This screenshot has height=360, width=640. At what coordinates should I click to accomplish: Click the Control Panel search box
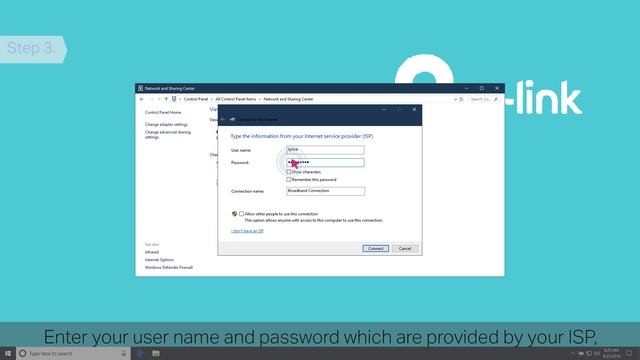pyautogui.click(x=484, y=99)
